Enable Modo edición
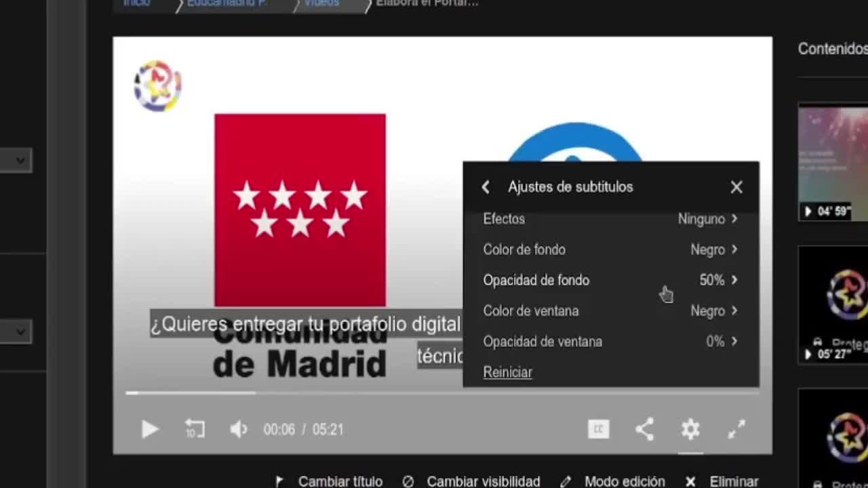The height and width of the screenshot is (488, 868). [x=613, y=481]
